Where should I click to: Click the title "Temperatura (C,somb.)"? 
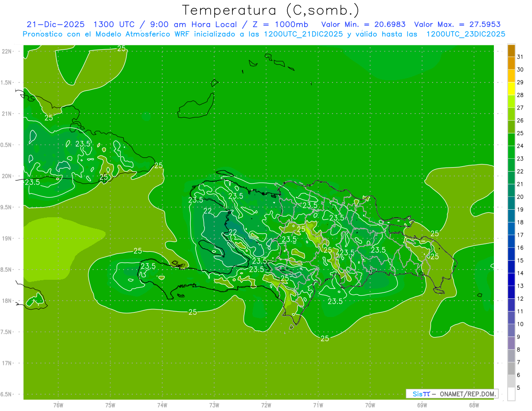[270, 10]
